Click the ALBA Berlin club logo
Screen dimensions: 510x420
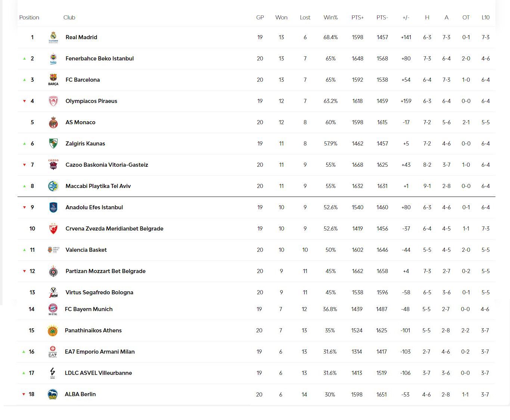(x=53, y=394)
